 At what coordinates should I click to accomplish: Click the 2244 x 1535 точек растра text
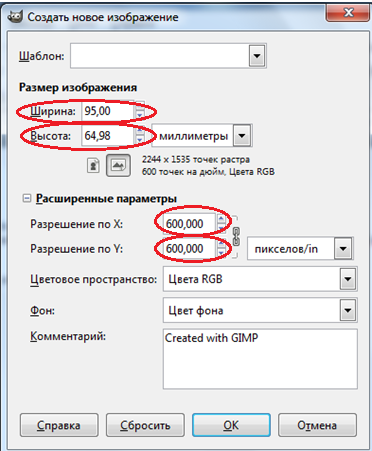196,160
